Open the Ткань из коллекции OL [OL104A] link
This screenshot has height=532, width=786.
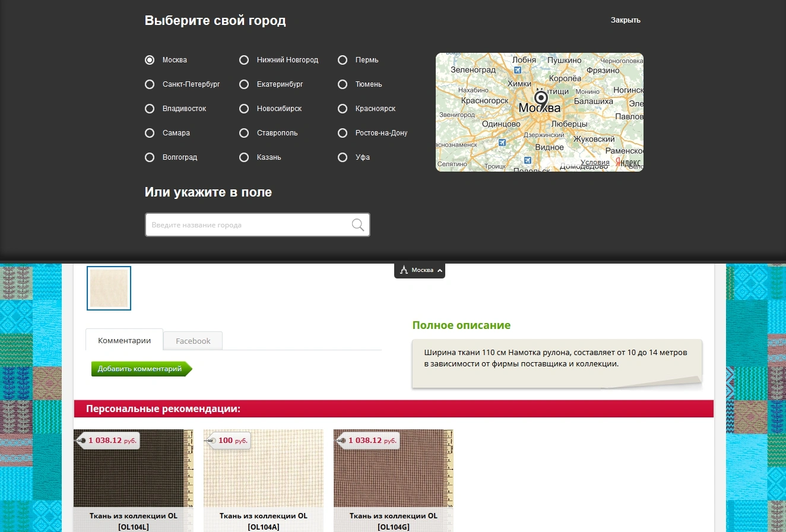pyautogui.click(x=264, y=521)
